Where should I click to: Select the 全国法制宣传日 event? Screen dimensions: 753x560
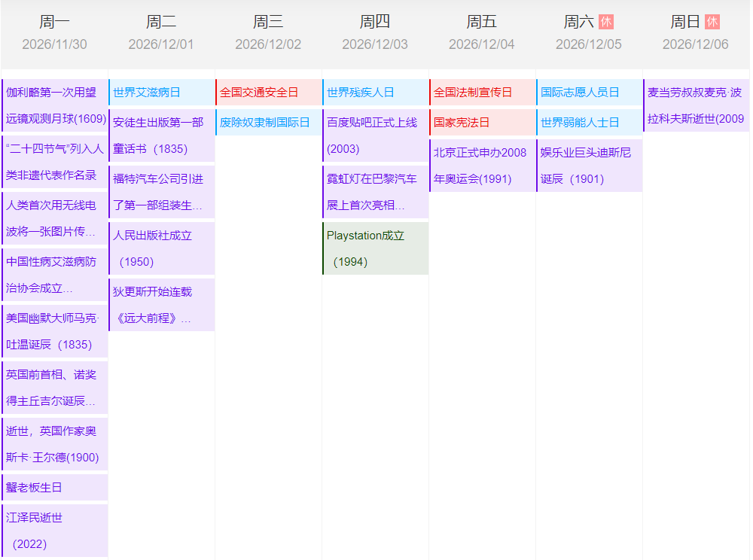tap(483, 93)
